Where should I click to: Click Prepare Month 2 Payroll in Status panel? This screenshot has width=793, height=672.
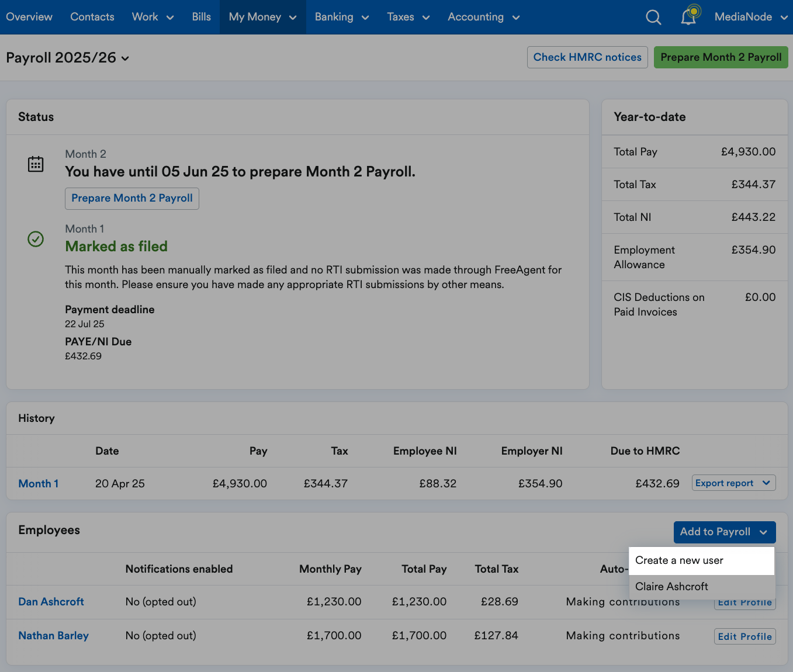[131, 199]
